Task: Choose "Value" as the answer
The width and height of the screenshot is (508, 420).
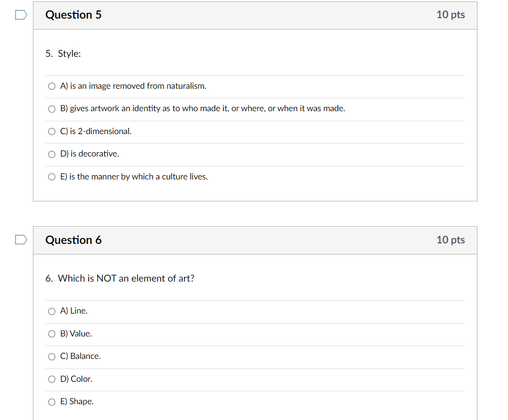Action: 52,334
